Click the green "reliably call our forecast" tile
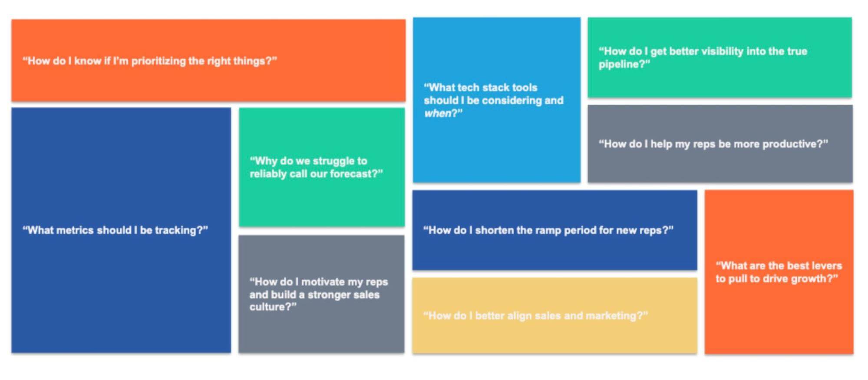The height and width of the screenshot is (380, 868). point(322,167)
